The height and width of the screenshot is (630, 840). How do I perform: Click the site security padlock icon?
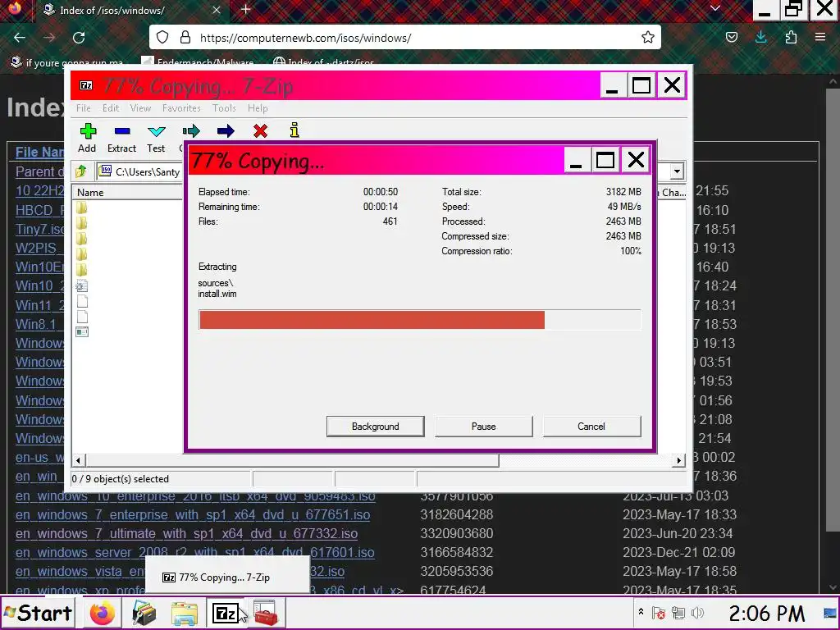coord(185,38)
